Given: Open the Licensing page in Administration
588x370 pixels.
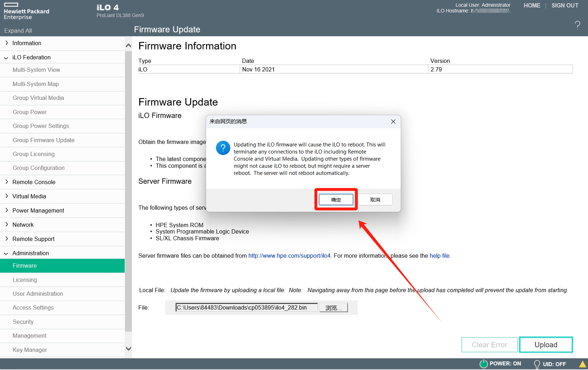Looking at the screenshot, I should coord(25,280).
